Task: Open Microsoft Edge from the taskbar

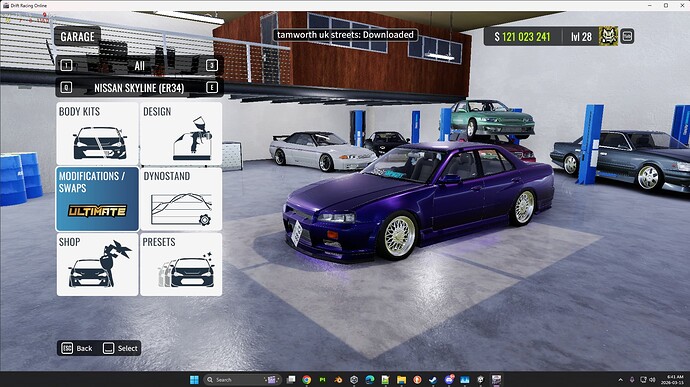Action: (x=370, y=380)
